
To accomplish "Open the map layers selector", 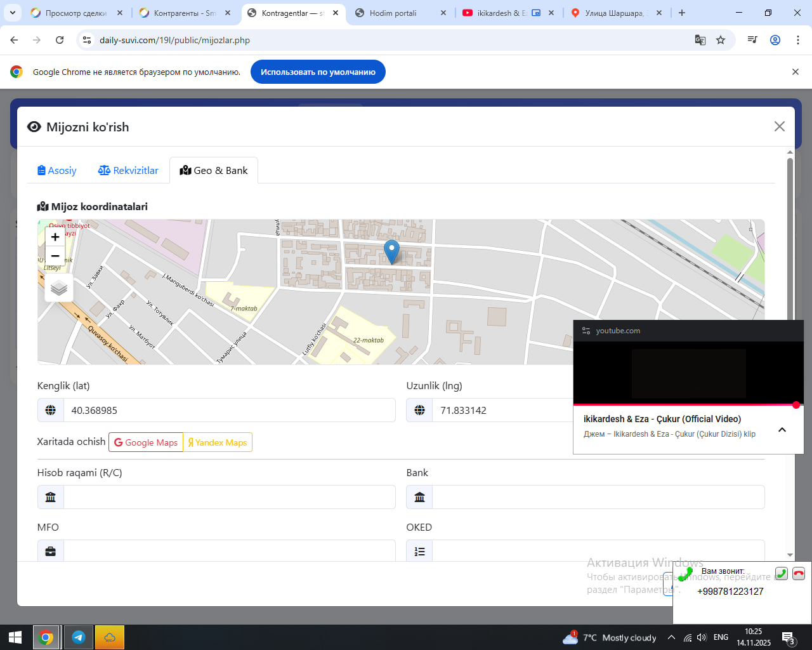I will [x=59, y=288].
